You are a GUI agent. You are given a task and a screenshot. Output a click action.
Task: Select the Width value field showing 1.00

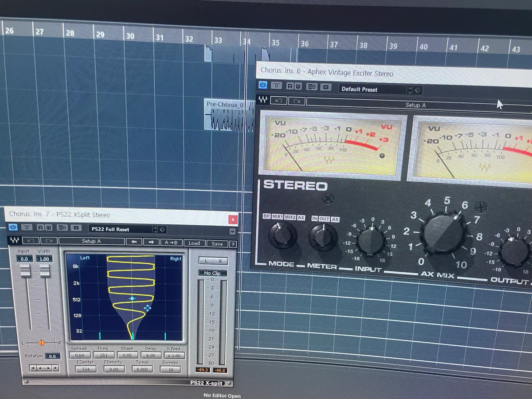44,259
